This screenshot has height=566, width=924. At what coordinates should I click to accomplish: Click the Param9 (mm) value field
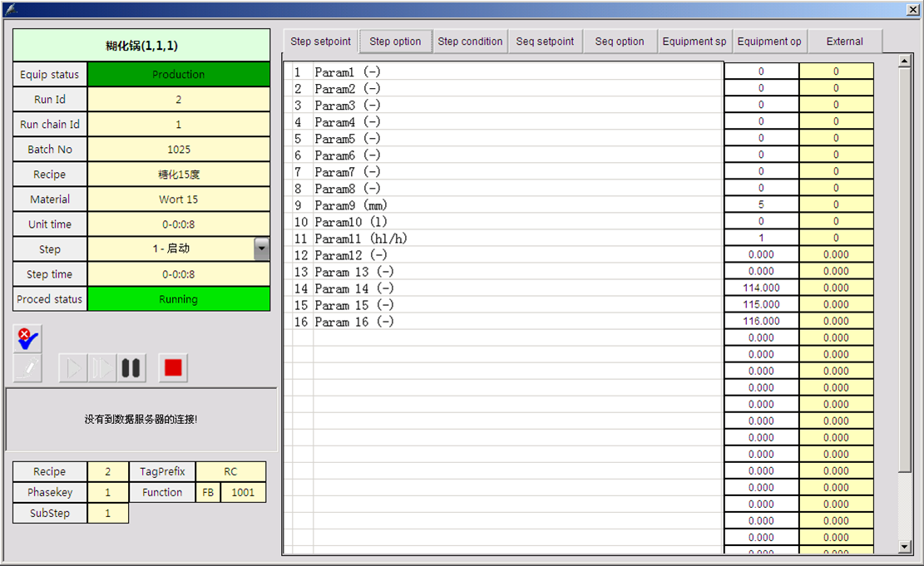pyautogui.click(x=761, y=204)
